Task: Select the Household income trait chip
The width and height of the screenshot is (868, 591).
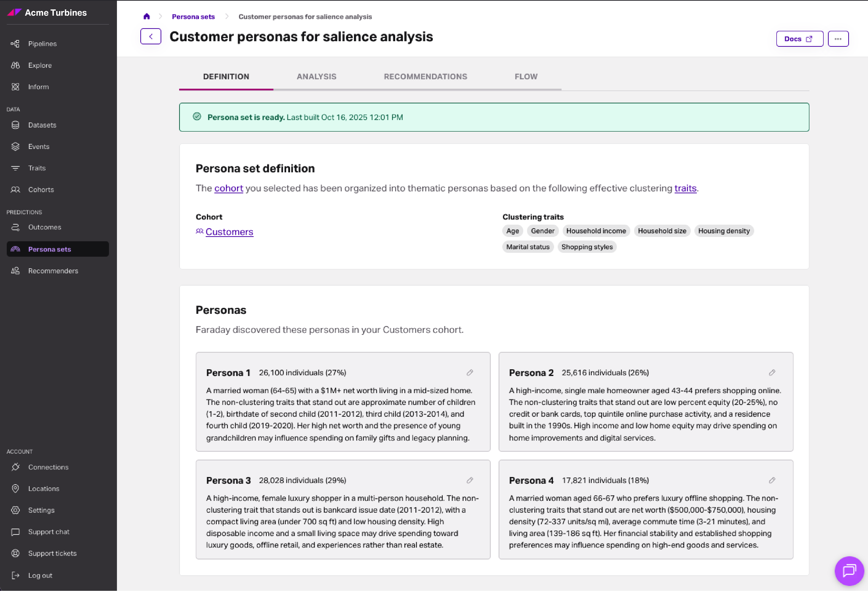Action: (596, 231)
